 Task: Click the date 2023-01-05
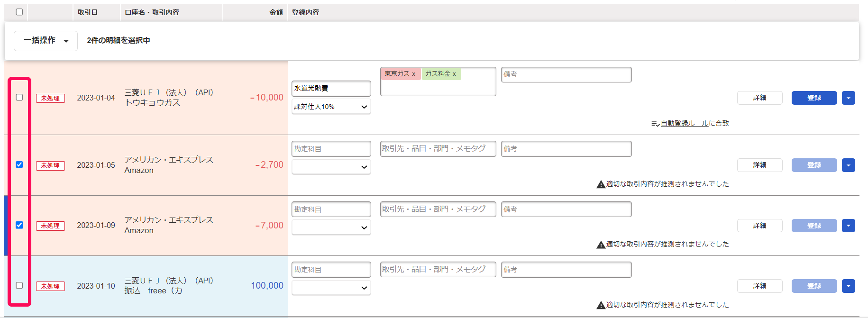point(96,165)
